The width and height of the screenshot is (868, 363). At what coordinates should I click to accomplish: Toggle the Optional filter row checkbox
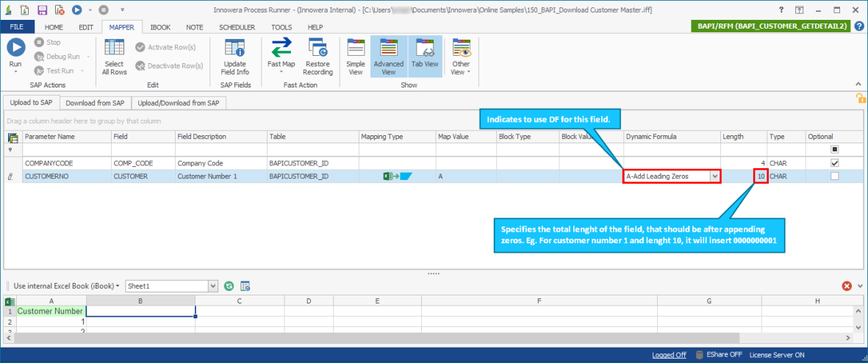coord(834,149)
